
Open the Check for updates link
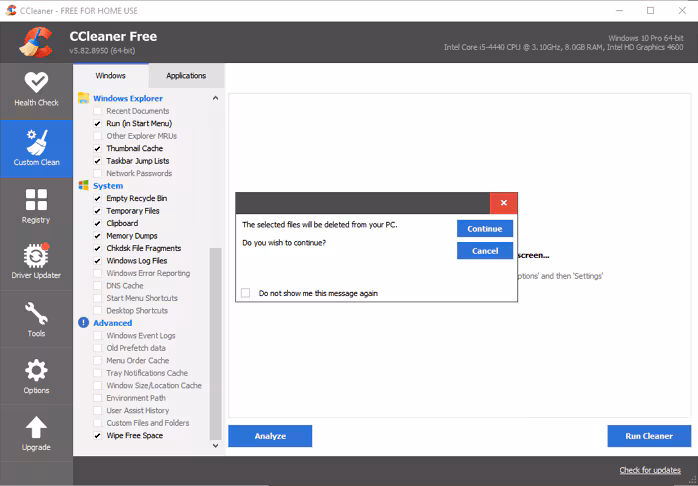pos(650,470)
